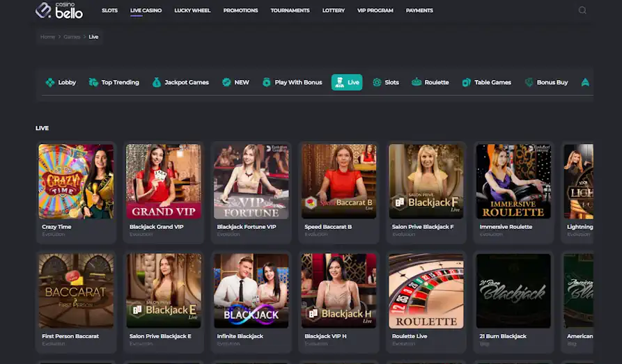The height and width of the screenshot is (364, 622).
Task: Select the Table Games category label
Action: (492, 83)
